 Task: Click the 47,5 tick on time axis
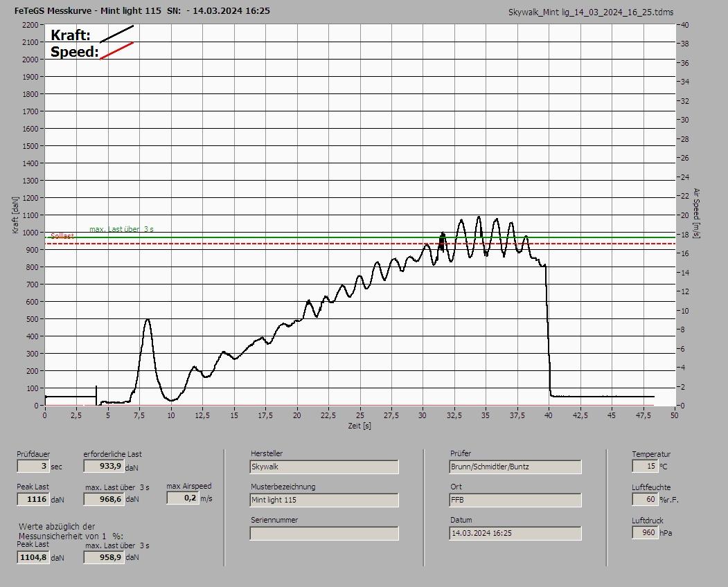643,415
